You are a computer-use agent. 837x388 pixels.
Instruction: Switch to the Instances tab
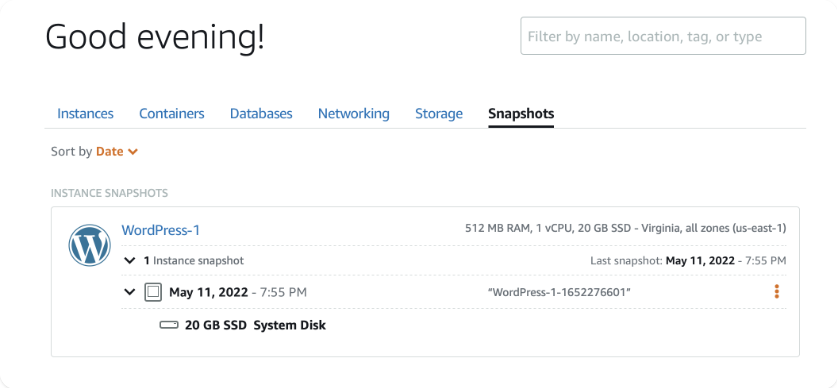click(x=85, y=114)
